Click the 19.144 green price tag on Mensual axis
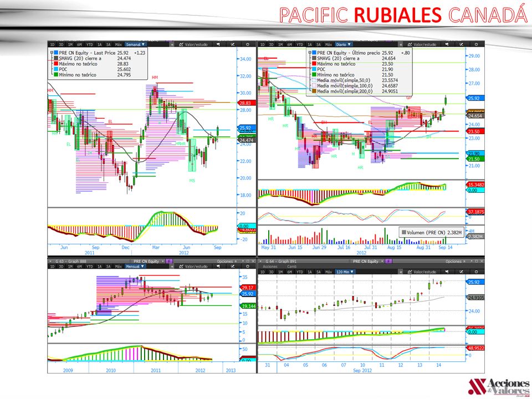Viewport: 532px width, 399px height. click(x=249, y=306)
